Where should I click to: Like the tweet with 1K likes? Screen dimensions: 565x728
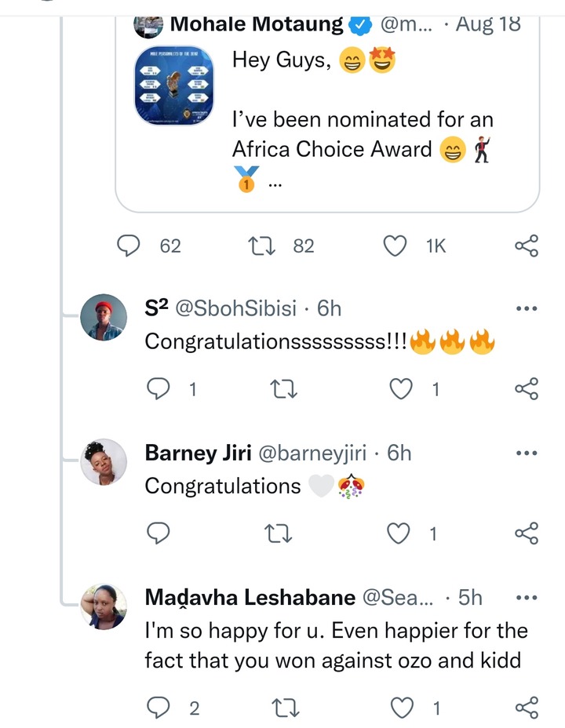(x=395, y=246)
